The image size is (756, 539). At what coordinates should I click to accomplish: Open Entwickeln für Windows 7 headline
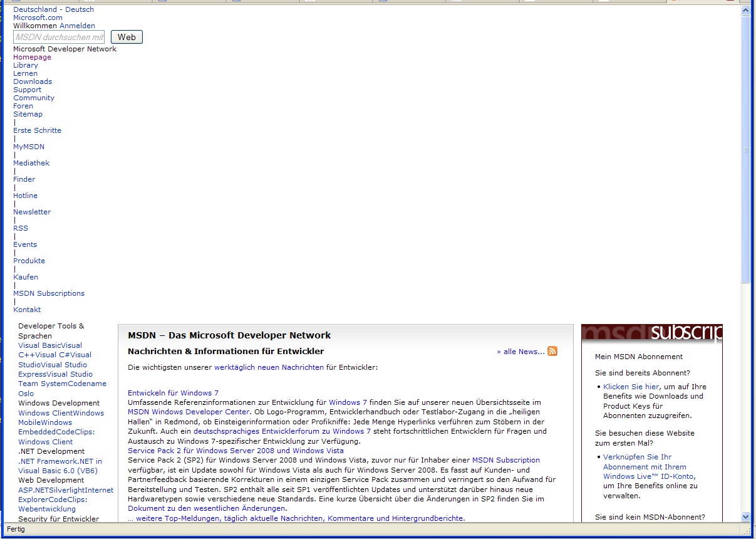click(x=173, y=393)
